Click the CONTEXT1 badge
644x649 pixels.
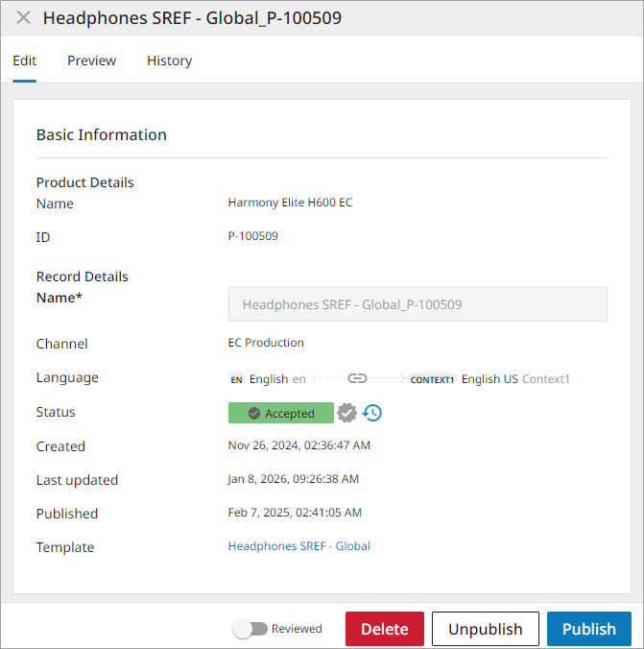(x=432, y=379)
